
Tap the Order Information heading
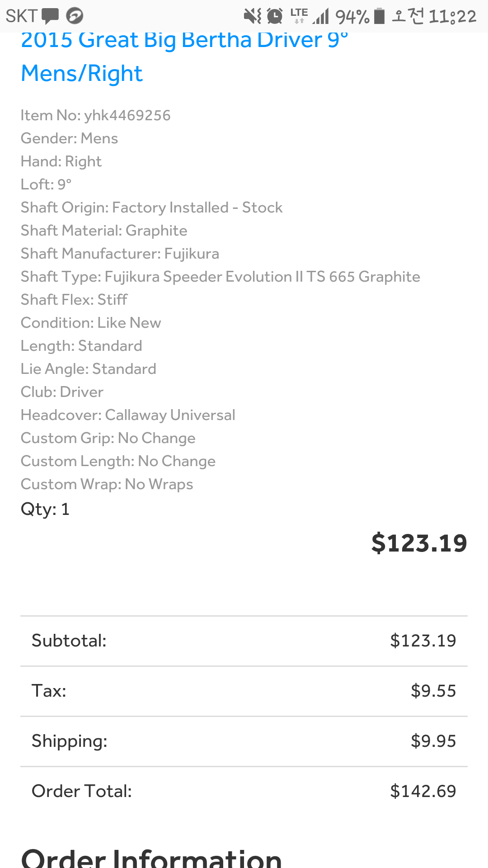point(151,858)
